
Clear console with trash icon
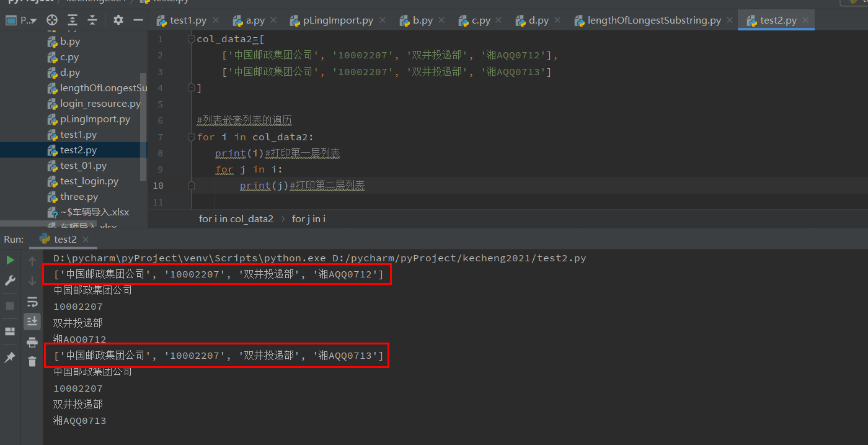pos(32,361)
